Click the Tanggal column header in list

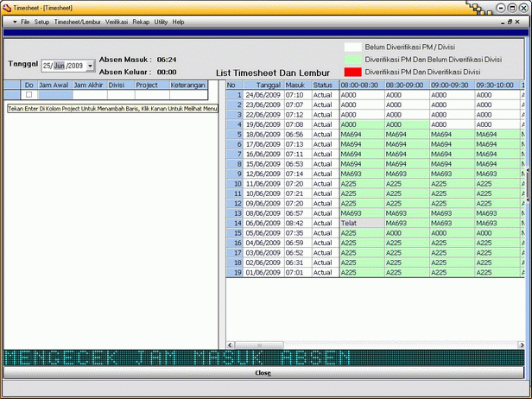(269, 85)
